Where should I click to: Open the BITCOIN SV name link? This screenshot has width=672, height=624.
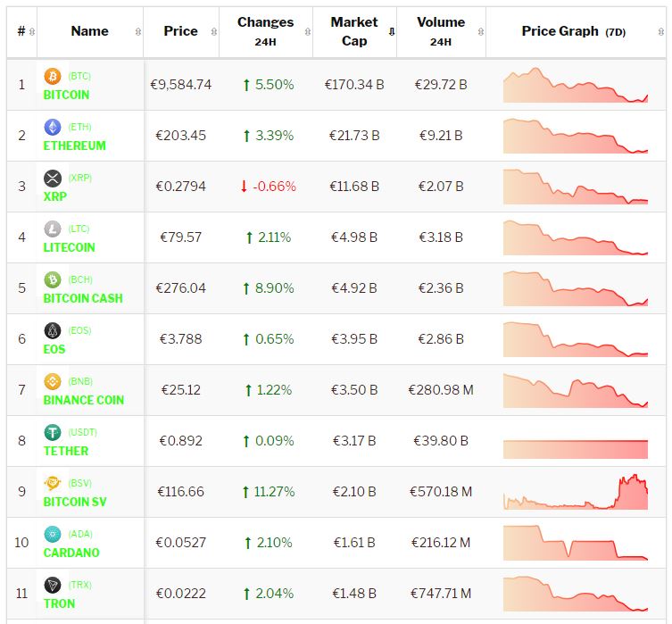(75, 502)
